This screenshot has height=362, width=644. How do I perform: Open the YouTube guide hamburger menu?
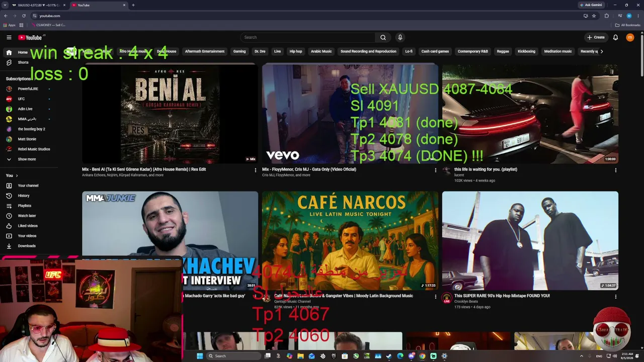[9, 37]
